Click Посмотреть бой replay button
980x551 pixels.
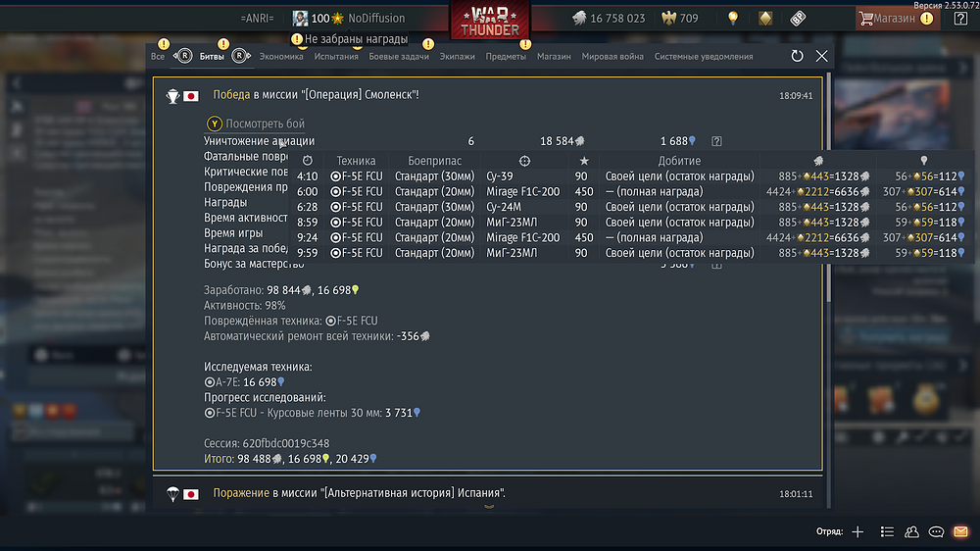pyautogui.click(x=256, y=124)
